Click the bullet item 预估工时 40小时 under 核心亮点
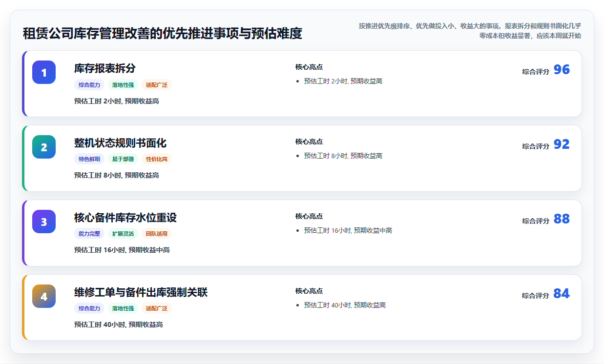The image size is (604, 364). coord(345,305)
